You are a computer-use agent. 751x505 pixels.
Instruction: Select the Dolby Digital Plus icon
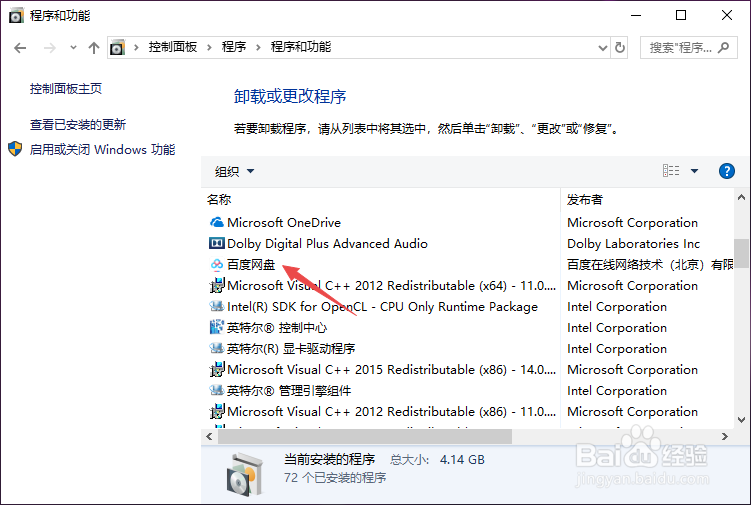pos(216,243)
